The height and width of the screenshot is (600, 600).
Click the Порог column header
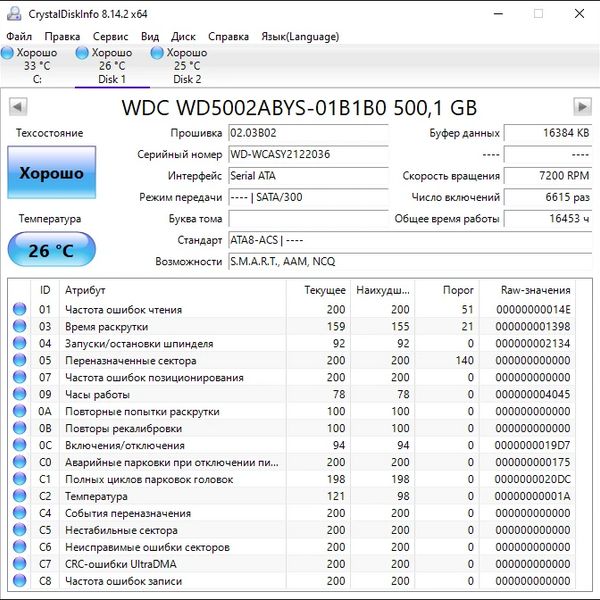[447, 290]
